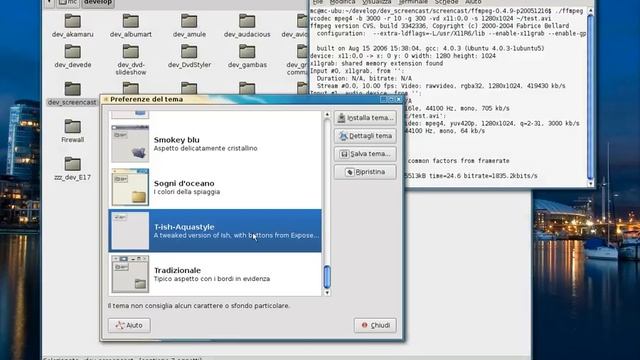This screenshot has width=640, height=360.
Task: Open the Aiuto menu in terminal
Action: pyautogui.click(x=473, y=2)
